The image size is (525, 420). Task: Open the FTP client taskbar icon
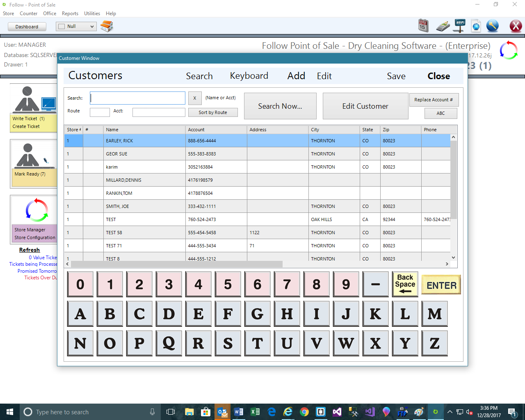coord(402,412)
